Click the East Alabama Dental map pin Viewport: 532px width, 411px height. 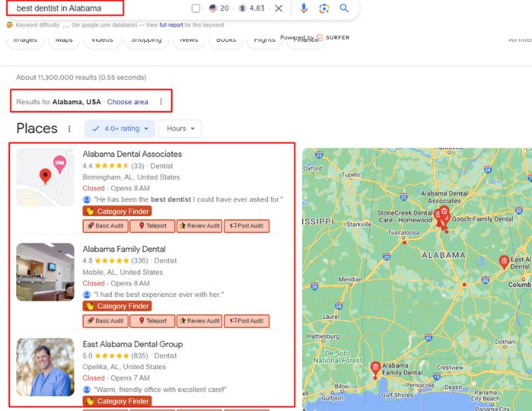(x=504, y=261)
